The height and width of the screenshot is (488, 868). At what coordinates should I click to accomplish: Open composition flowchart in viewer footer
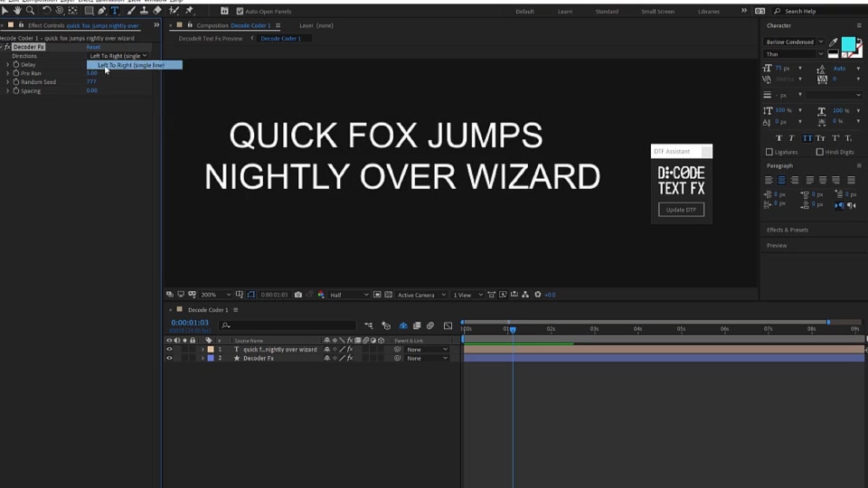click(x=525, y=295)
